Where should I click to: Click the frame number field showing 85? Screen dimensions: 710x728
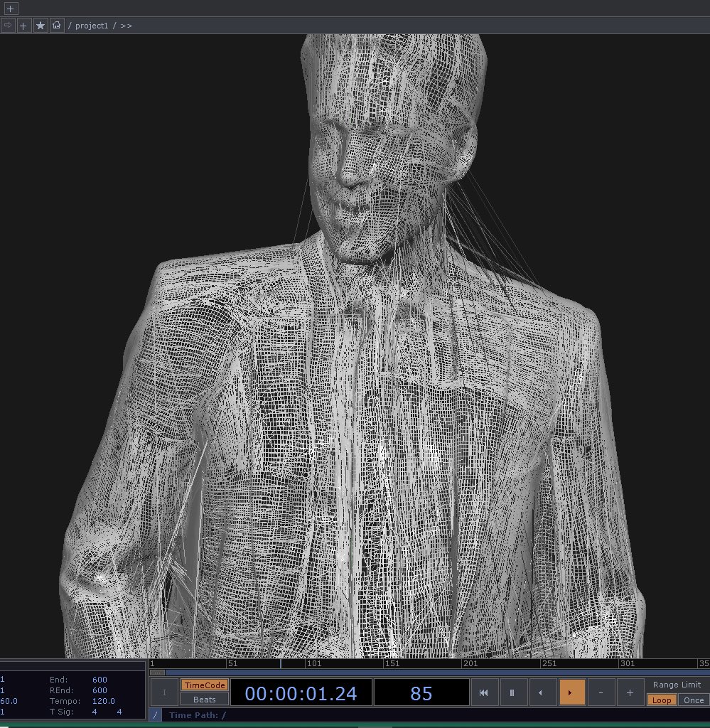click(x=421, y=693)
